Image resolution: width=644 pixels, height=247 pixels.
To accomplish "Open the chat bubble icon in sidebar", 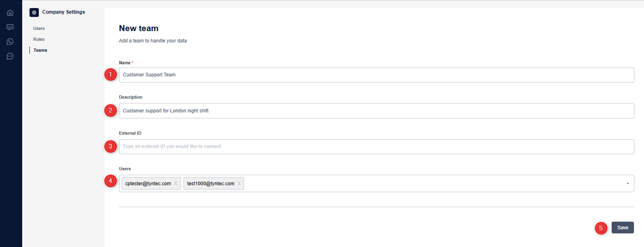I will pos(10,56).
